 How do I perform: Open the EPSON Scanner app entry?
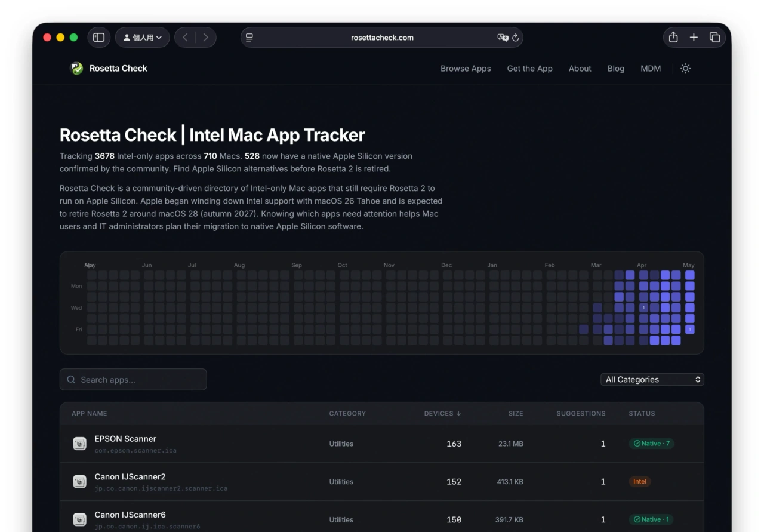coord(125,439)
